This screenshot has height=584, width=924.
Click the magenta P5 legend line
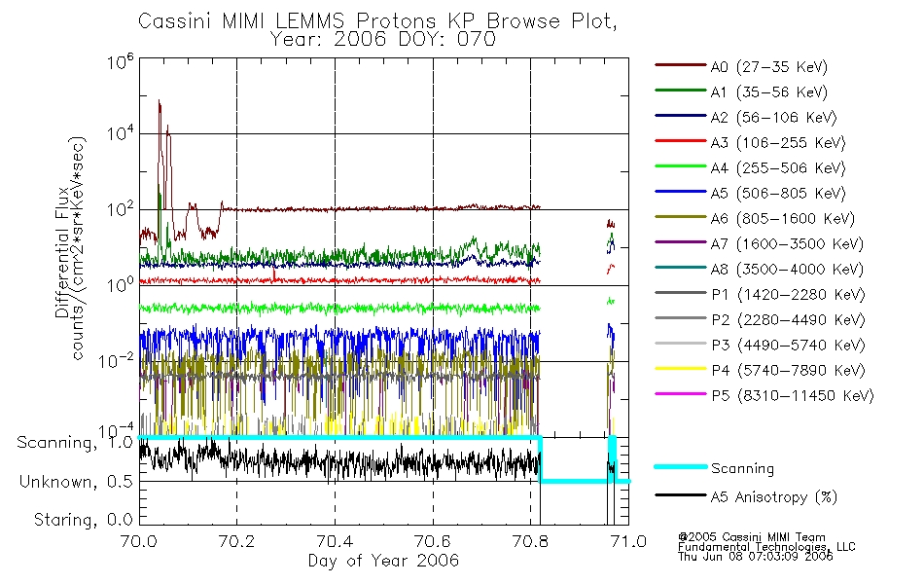coord(680,393)
